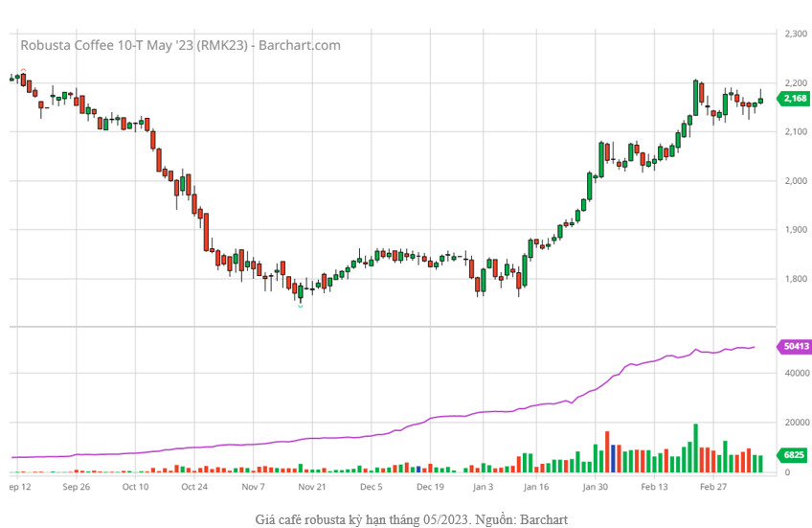812x528 pixels.
Task: Click the Nov 7 date label
Action: [x=253, y=487]
